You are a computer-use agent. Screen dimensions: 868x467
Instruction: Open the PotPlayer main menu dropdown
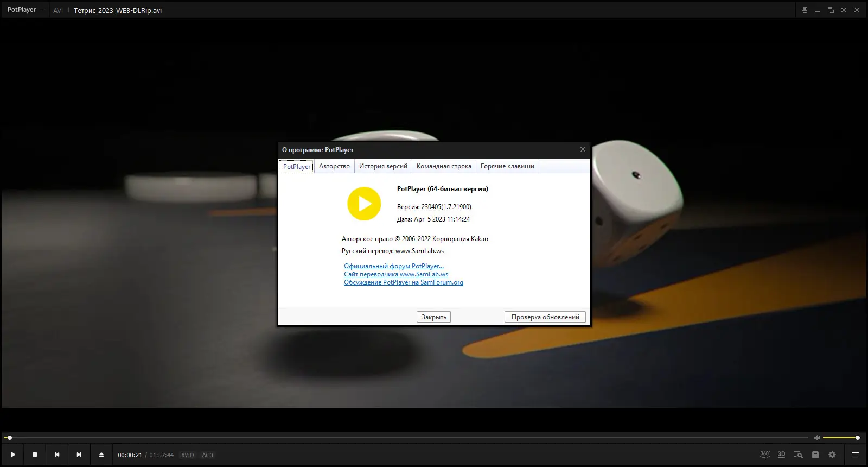(25, 10)
